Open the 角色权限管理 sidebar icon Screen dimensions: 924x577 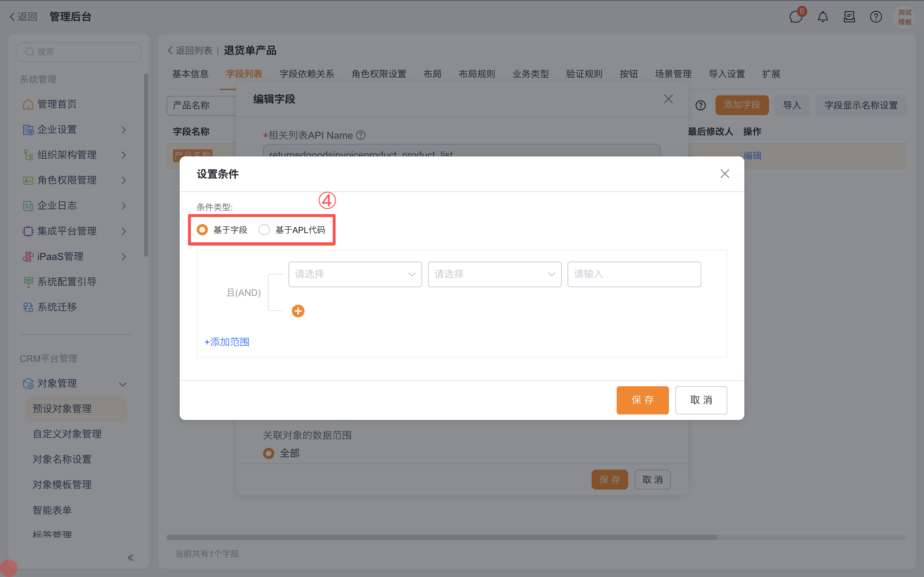(x=28, y=180)
